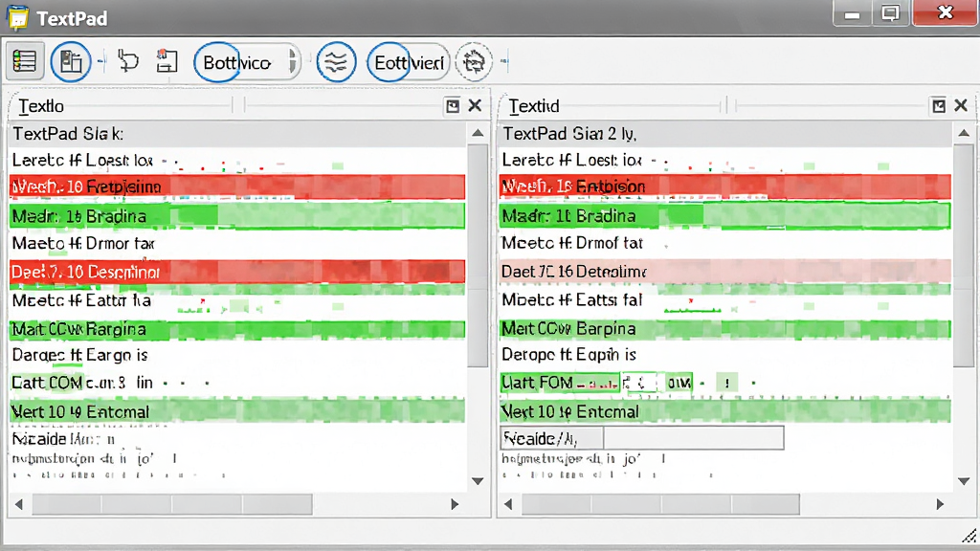
Task: Click right pane horizontal scroll left arrow
Action: 508,504
